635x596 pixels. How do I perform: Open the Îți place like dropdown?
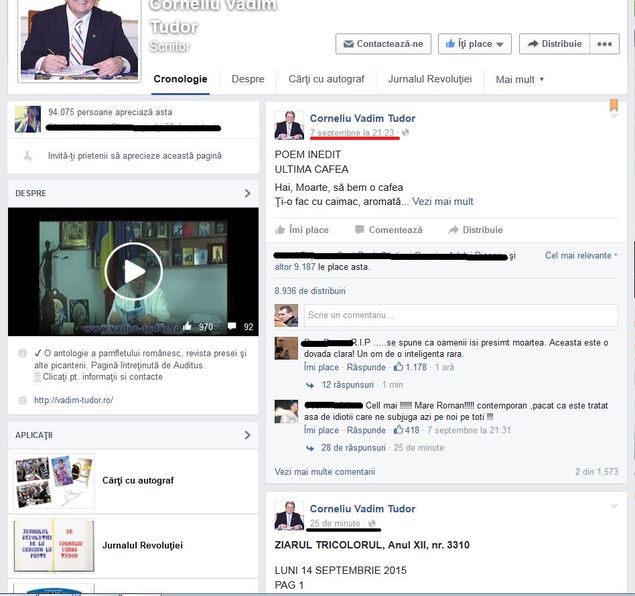[x=475, y=44]
